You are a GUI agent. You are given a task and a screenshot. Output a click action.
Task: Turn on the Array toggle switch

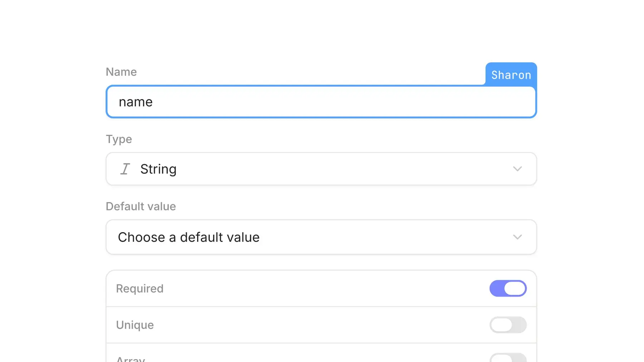pos(508,358)
